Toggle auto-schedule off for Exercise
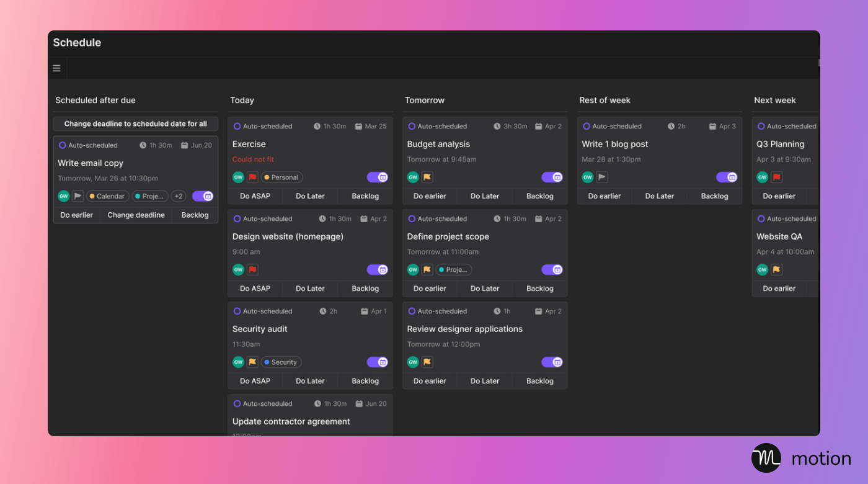Image resolution: width=868 pixels, height=484 pixels. pos(377,177)
